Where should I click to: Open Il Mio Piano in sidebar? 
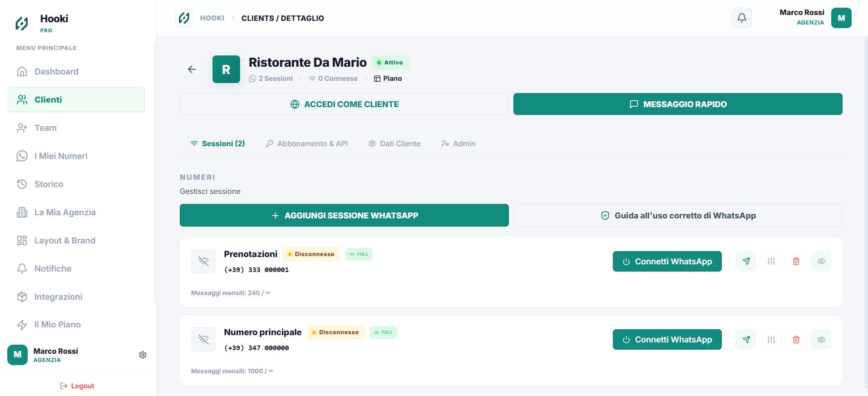click(76, 324)
